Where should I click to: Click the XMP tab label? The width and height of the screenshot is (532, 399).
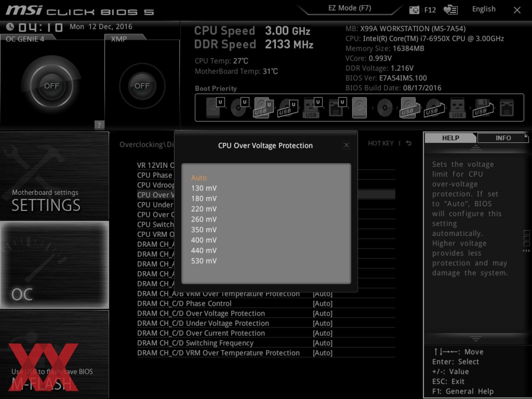(x=119, y=39)
